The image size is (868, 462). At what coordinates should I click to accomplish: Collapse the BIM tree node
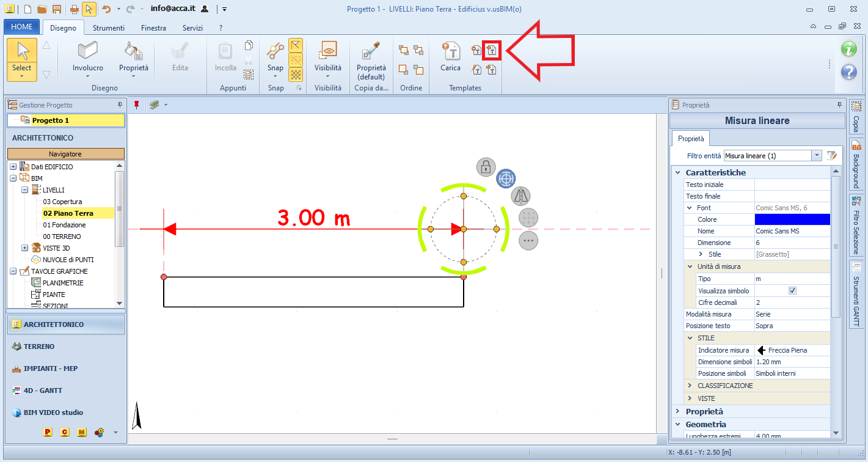[13, 178]
